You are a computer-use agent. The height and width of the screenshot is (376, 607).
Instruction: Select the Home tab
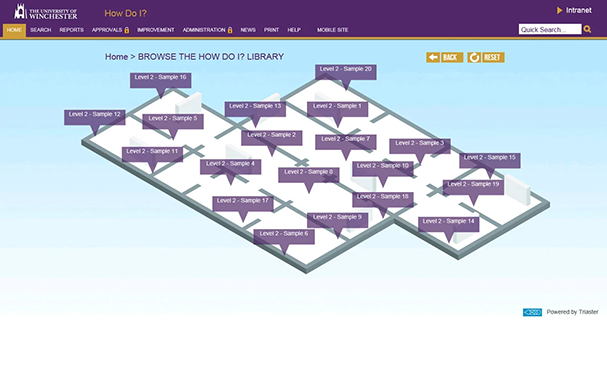14,30
